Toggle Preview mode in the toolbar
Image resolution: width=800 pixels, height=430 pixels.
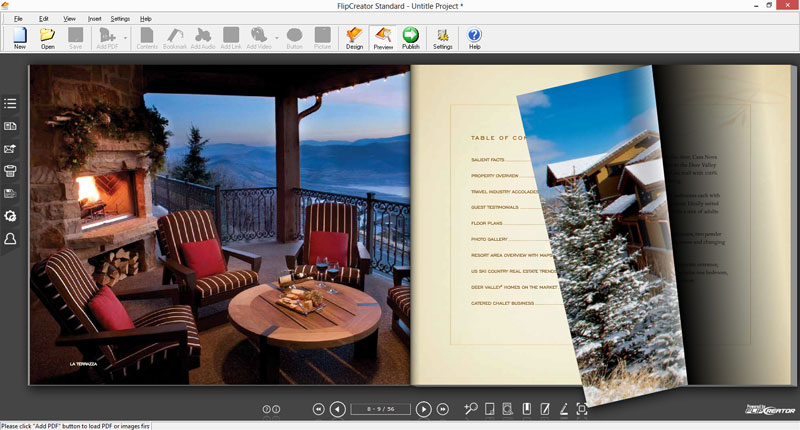pos(383,38)
